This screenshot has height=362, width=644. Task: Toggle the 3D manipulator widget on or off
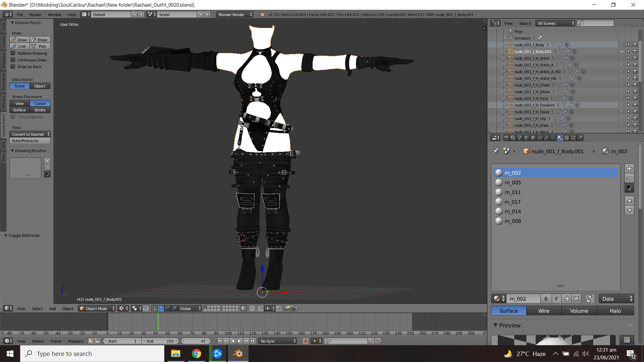tap(154, 308)
